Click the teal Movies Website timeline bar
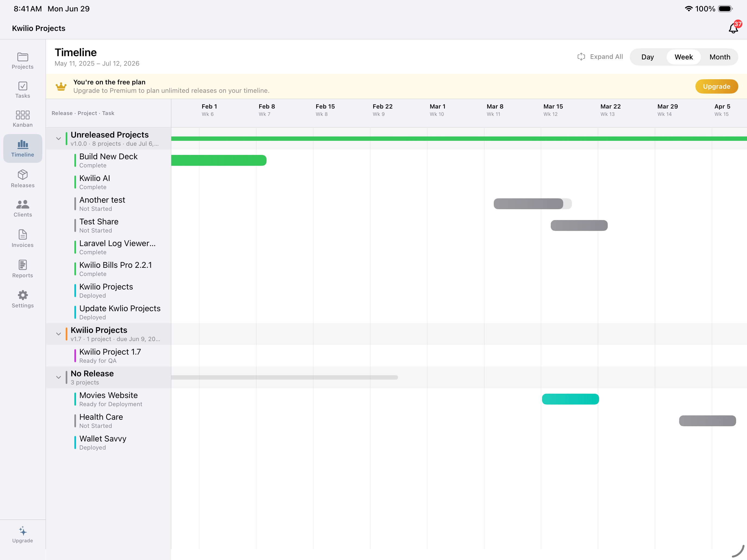This screenshot has height=560, width=747. point(570,399)
